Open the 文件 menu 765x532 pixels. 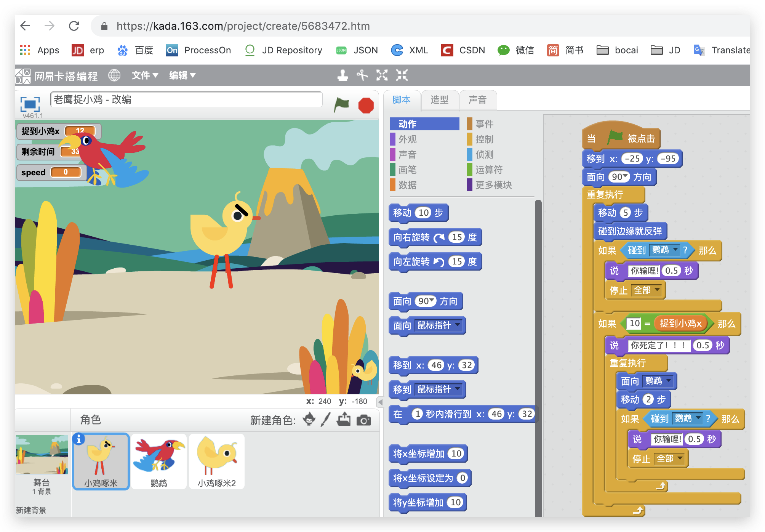144,75
